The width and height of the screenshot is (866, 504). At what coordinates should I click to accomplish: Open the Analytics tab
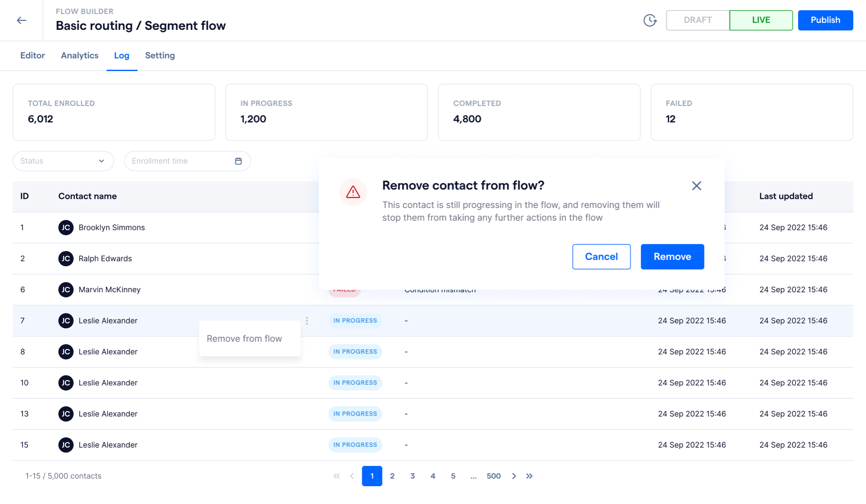click(80, 55)
